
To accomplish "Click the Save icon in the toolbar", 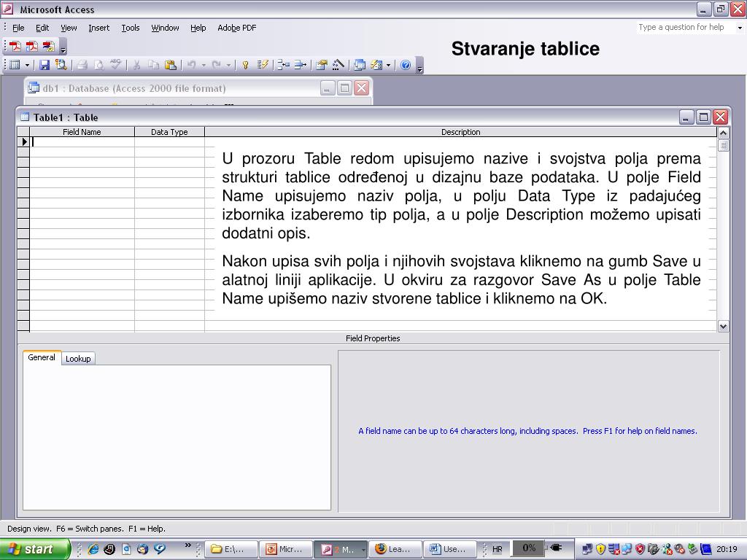I will 44,65.
